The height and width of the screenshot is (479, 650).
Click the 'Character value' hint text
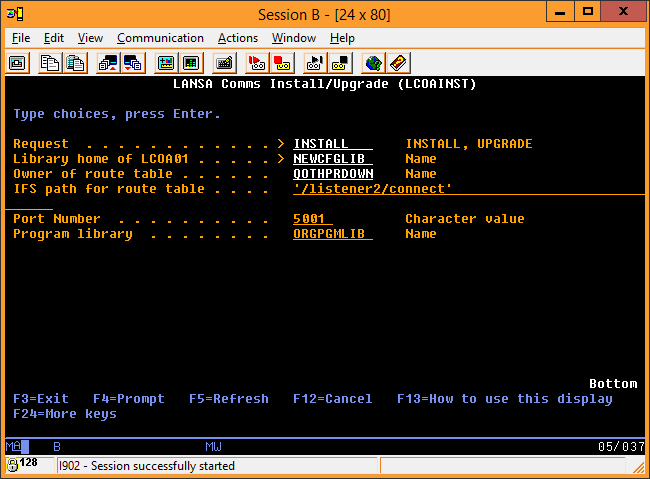tap(465, 219)
